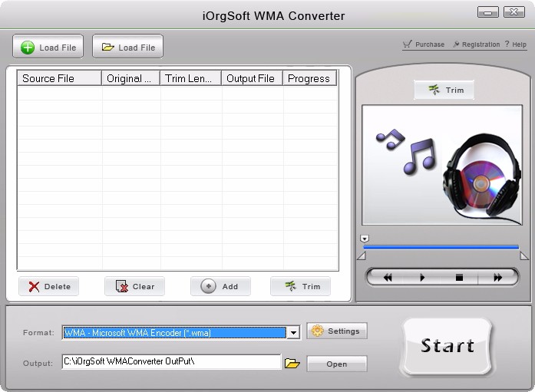Open the format Settings button
Screen dimensions: 535x392
(337, 331)
